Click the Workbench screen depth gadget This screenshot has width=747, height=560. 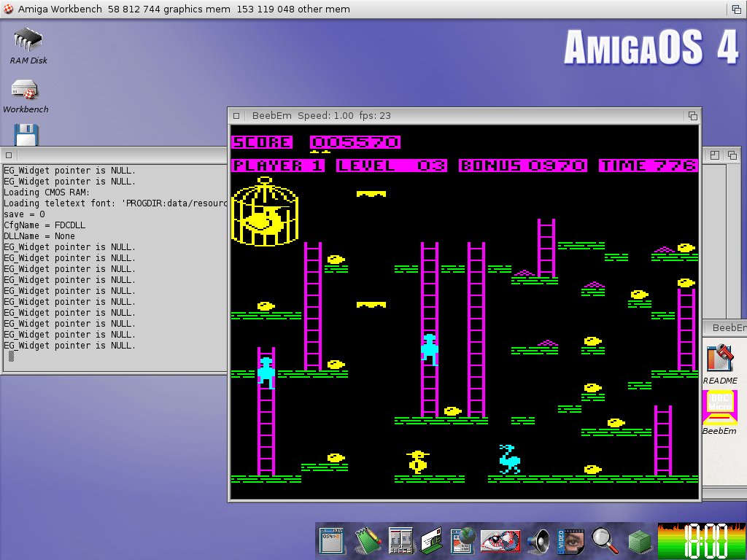(x=737, y=9)
